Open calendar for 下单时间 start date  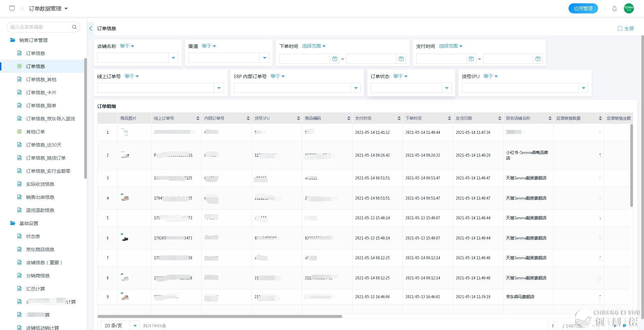334,59
